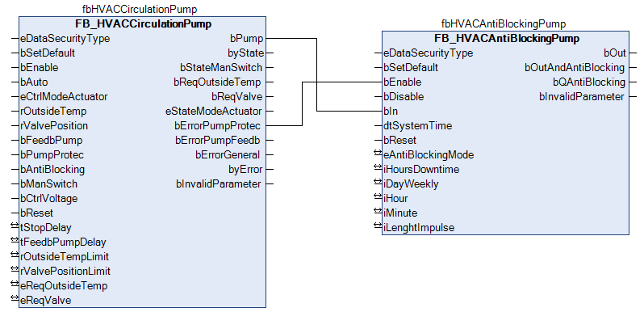Image resolution: width=644 pixels, height=312 pixels.
Task: Click the fbHVACAntiBlockingPump instance name
Action: pos(503,23)
